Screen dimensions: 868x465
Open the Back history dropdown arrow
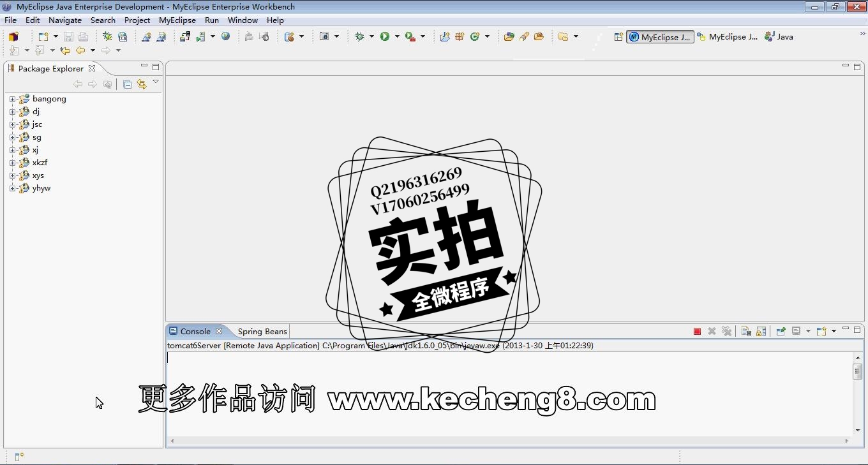click(93, 50)
